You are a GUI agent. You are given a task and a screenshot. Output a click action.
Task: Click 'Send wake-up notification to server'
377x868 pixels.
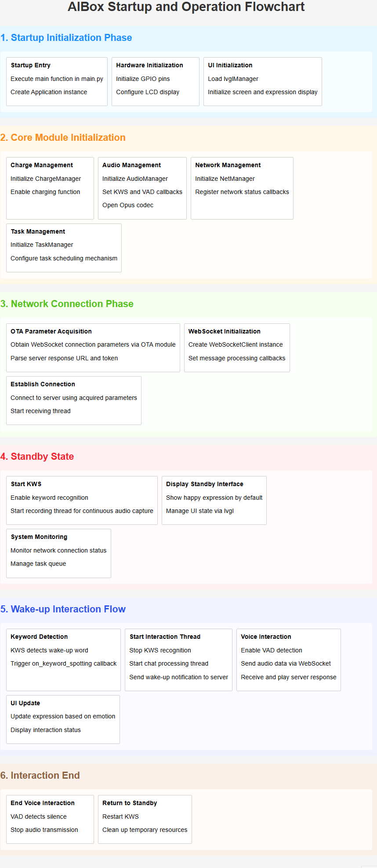[x=178, y=677]
